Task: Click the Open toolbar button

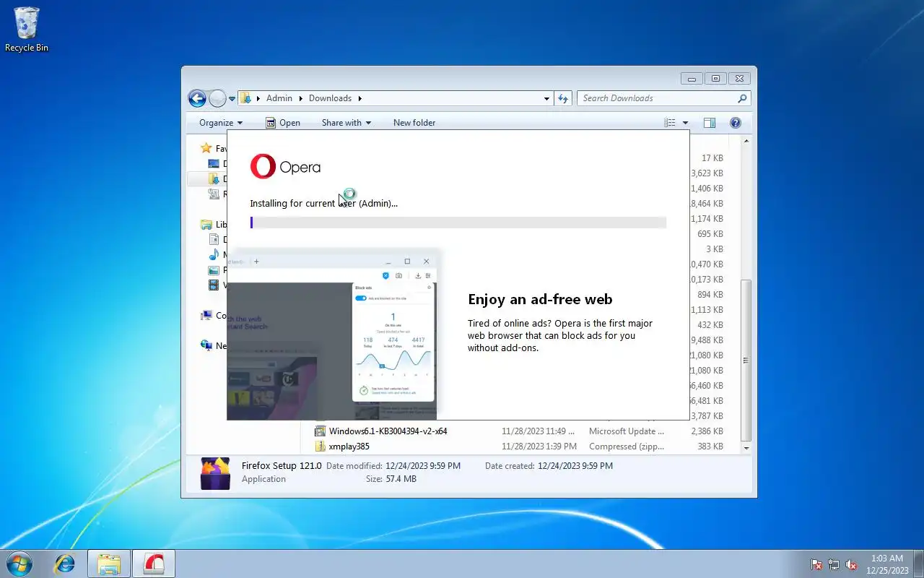Action: click(x=283, y=123)
